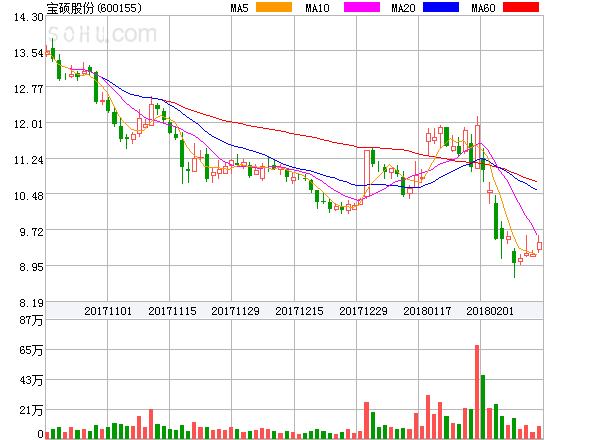Click the orange MA5 legend swatch
The height and width of the screenshot is (440, 600).
coord(275,8)
